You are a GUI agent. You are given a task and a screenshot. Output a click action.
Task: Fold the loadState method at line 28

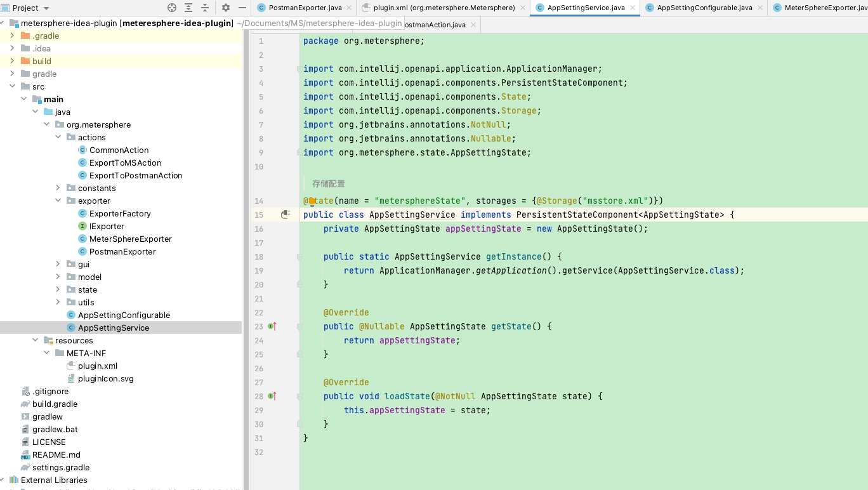point(299,396)
